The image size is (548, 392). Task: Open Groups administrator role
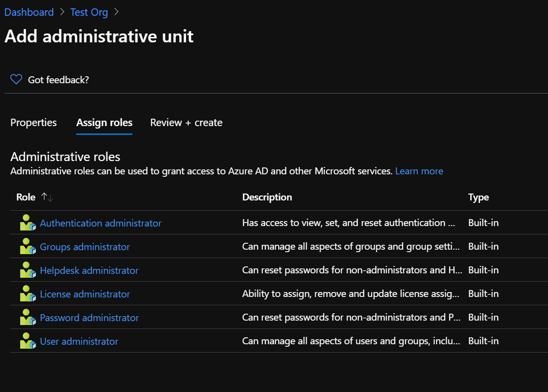point(85,247)
